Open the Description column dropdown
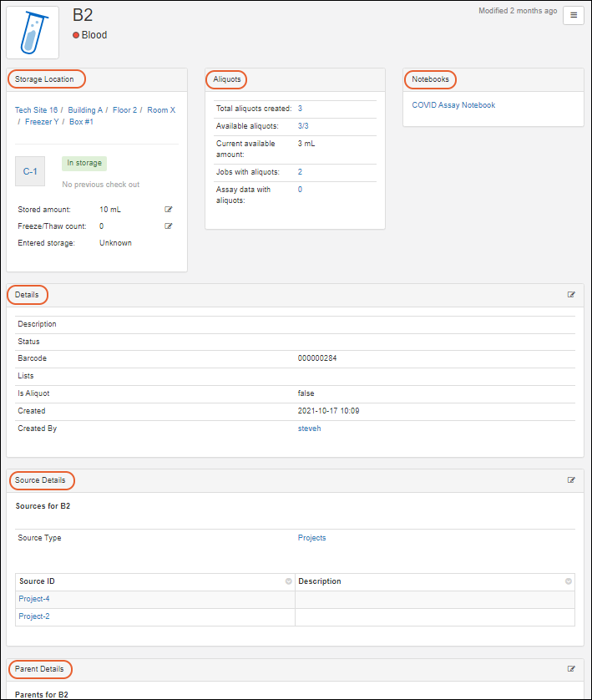 coord(568,581)
